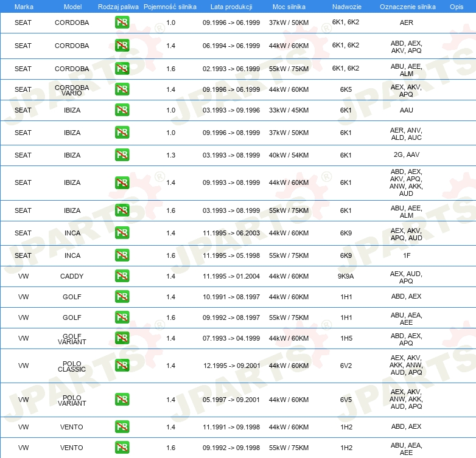Click the Opis column header

457,7
